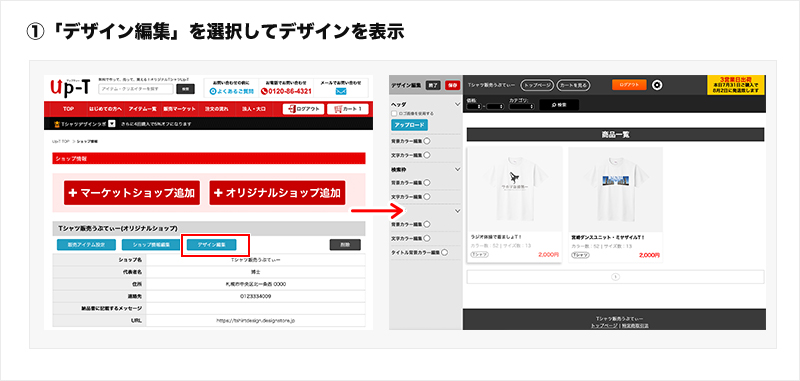Select the 検索枠 文字カラー編集 radio button
Screen dimensions: 800x381
pyautogui.click(x=427, y=196)
